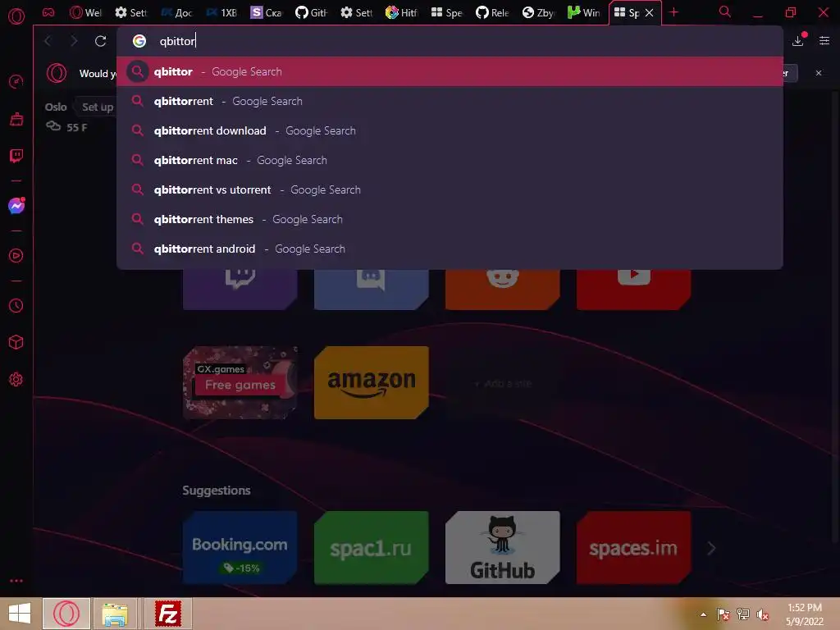840x630 pixels.
Task: Select 'qbittorrent themes' suggestion
Action: pyautogui.click(x=450, y=218)
